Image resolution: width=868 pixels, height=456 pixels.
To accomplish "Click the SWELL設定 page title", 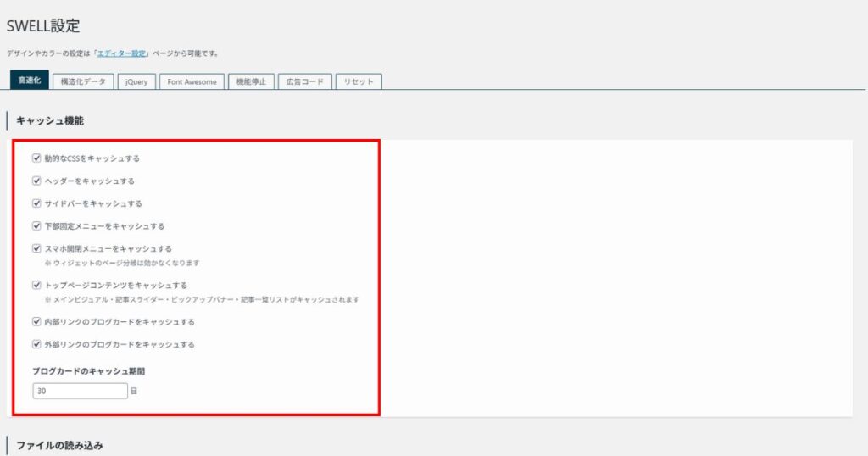I will pyautogui.click(x=44, y=26).
